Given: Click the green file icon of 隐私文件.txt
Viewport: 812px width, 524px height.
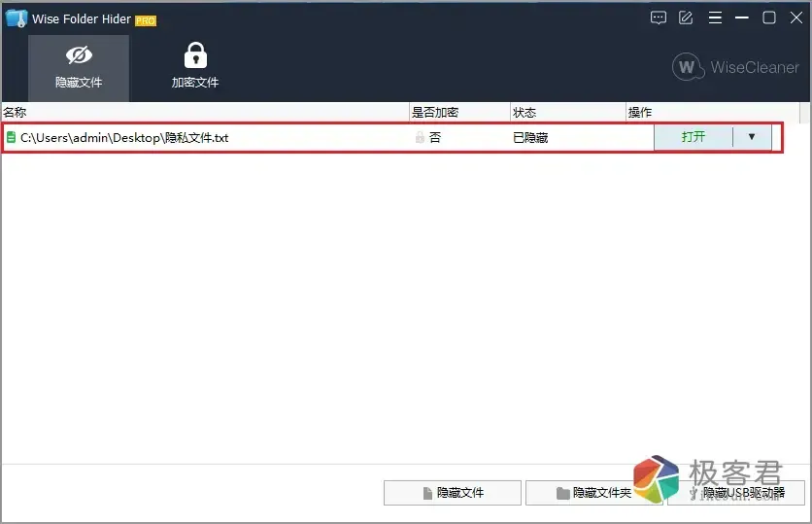Looking at the screenshot, I should click(x=11, y=137).
